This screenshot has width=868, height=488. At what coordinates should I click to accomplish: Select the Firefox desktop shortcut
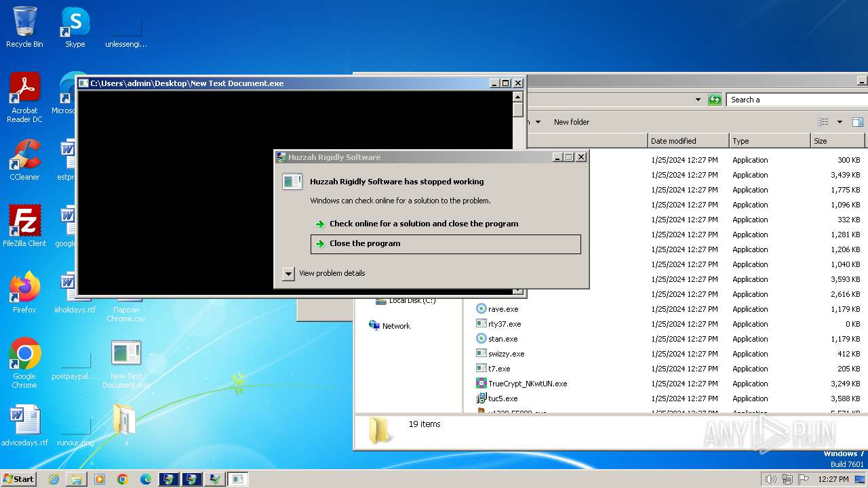point(24,293)
